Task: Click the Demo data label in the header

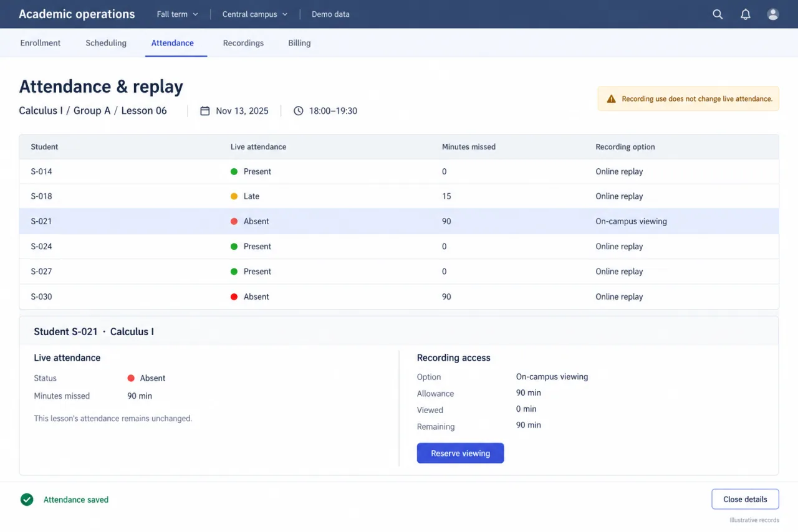Action: 330,14
